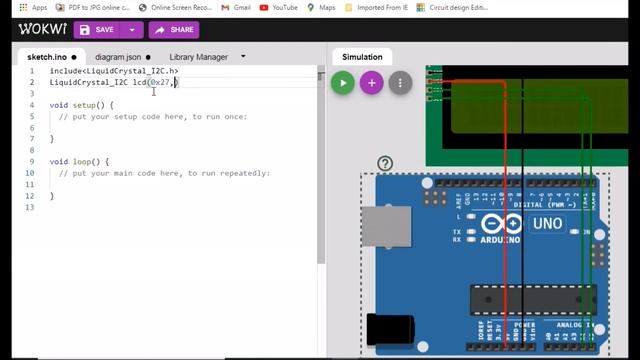Open the Gmail bookmark
This screenshot has width=640, height=360.
click(236, 7)
